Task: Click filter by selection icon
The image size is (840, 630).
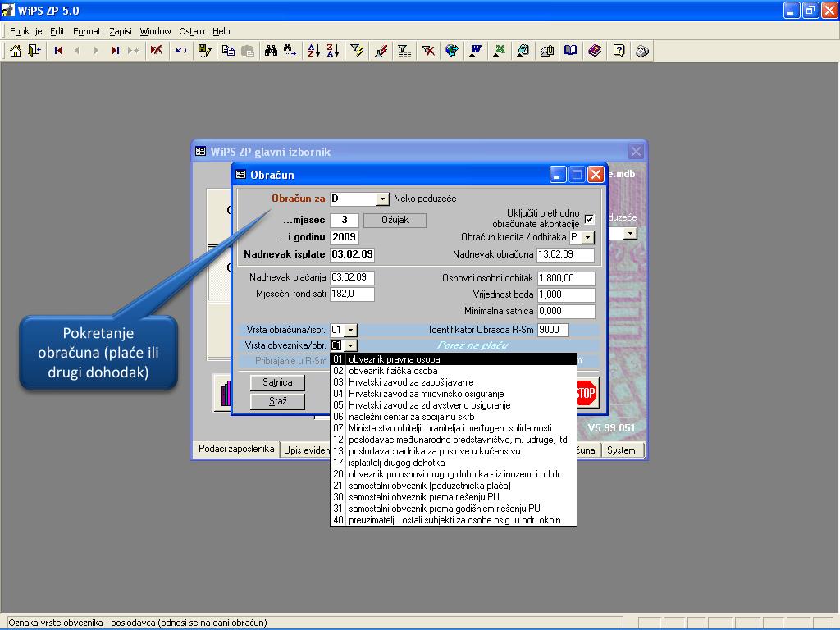Action: [x=357, y=51]
